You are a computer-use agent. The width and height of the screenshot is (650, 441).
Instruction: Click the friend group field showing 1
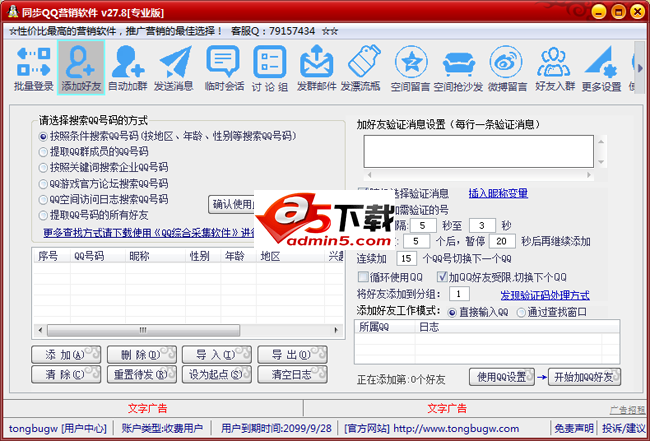[459, 294]
